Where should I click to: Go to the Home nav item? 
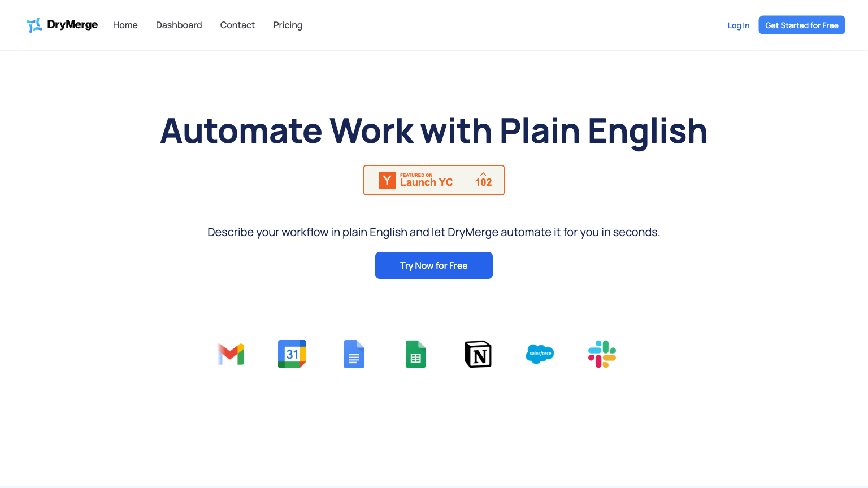pos(125,25)
